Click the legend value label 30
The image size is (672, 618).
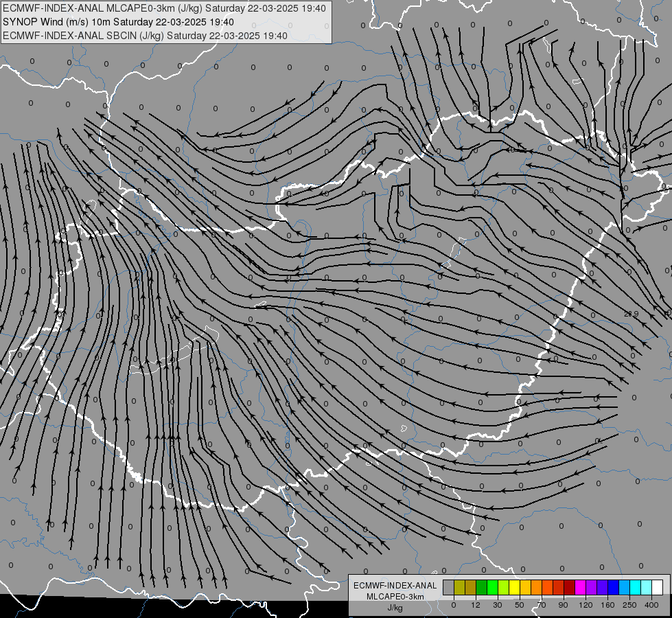498,605
